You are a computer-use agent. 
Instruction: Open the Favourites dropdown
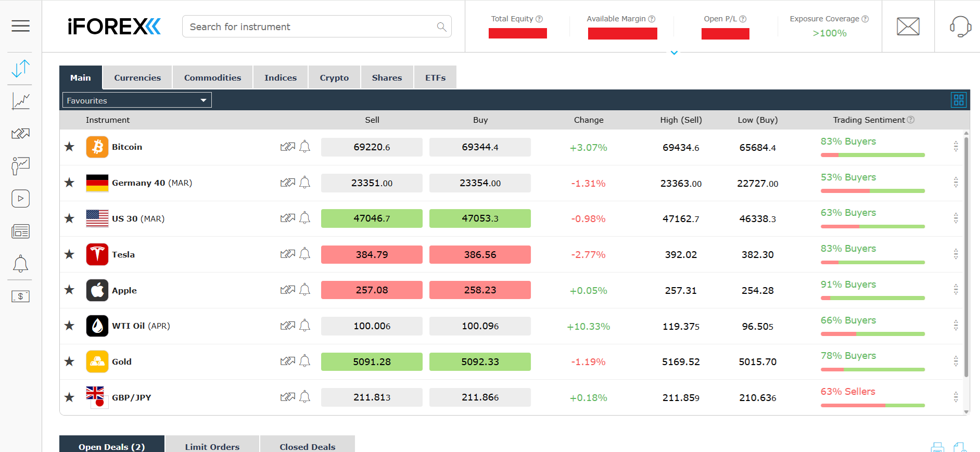(137, 100)
